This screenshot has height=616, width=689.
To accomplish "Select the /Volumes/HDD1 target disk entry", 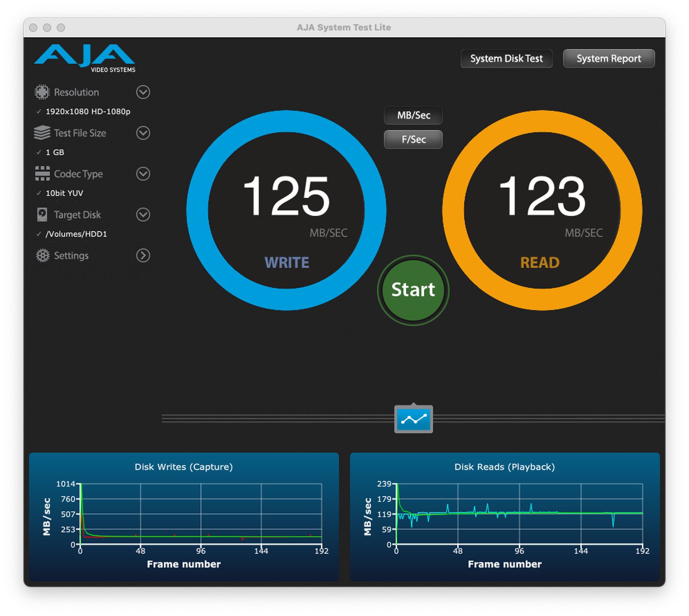I will [76, 234].
